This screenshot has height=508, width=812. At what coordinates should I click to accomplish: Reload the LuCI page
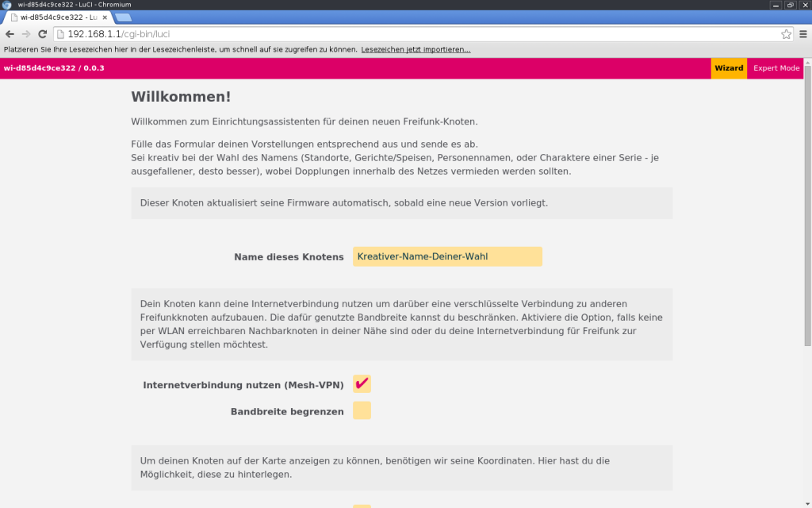(x=43, y=34)
